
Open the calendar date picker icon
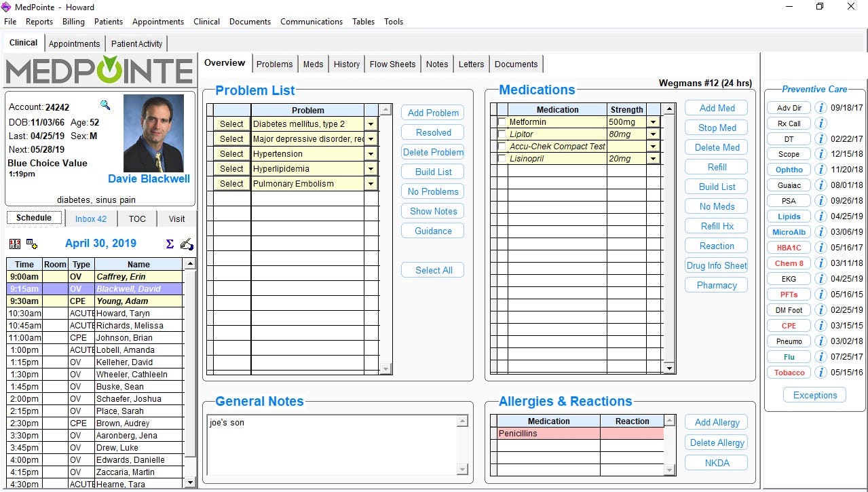pos(15,243)
